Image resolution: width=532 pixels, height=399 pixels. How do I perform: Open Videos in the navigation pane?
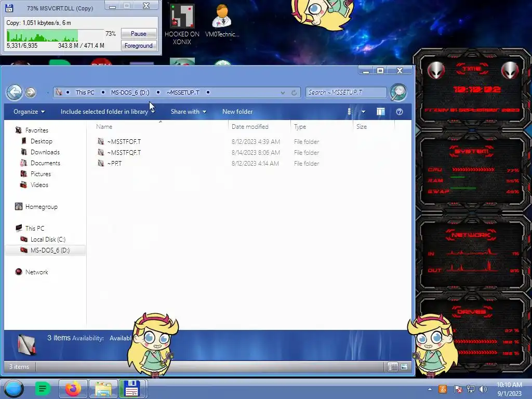(x=39, y=184)
